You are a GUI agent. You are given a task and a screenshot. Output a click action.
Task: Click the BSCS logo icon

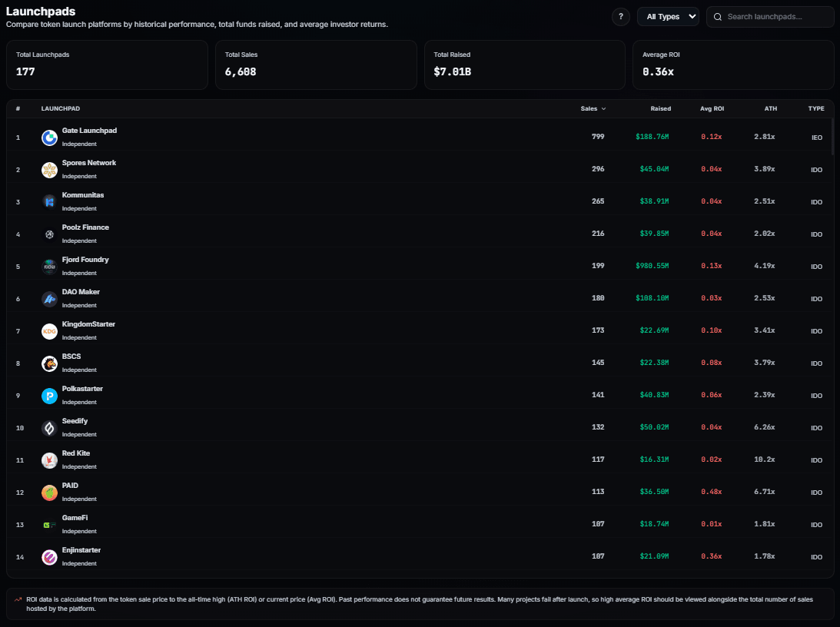point(49,363)
